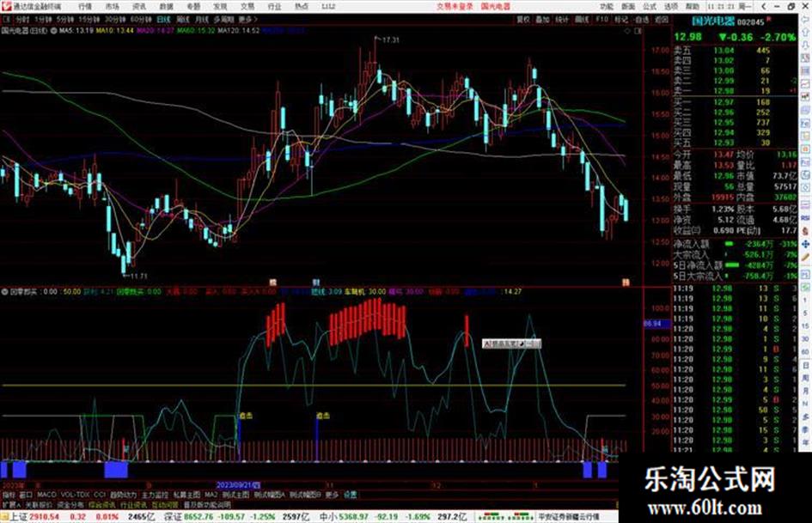Switch indicator to VOL-TDX

coord(75,495)
